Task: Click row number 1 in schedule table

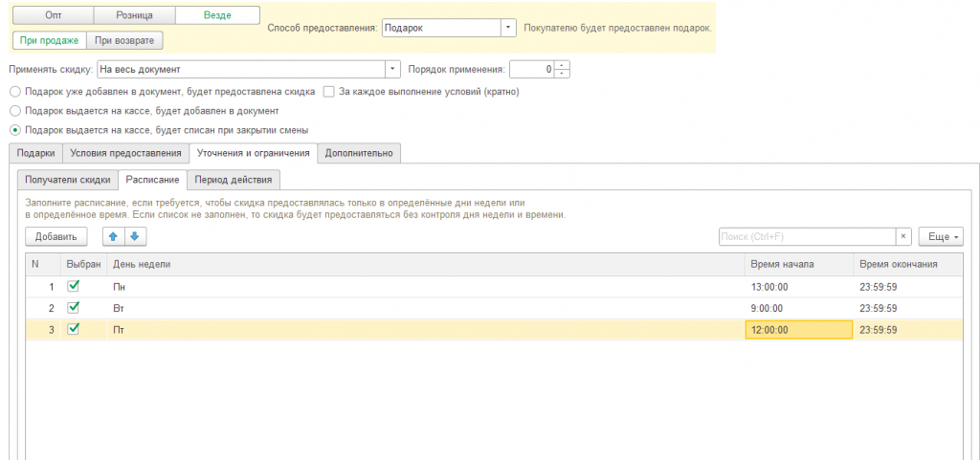Action: 43,287
